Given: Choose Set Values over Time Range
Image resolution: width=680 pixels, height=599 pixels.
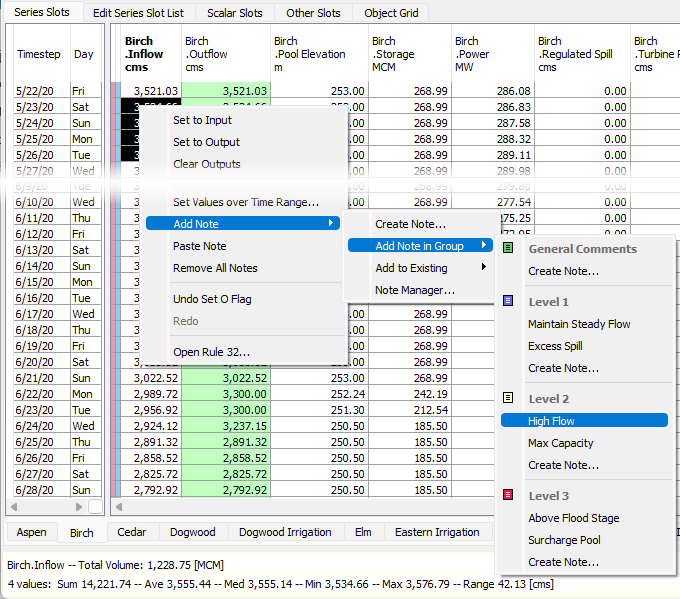Looking at the screenshot, I should click(246, 202).
